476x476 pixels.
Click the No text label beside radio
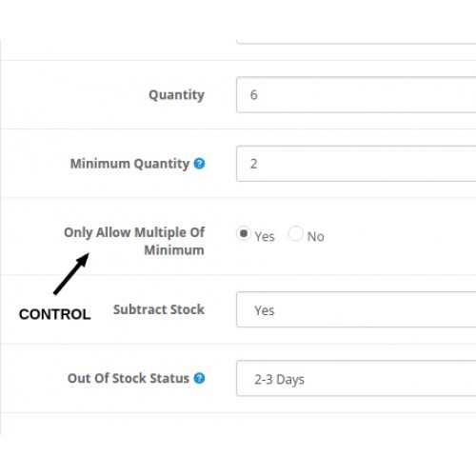(315, 237)
